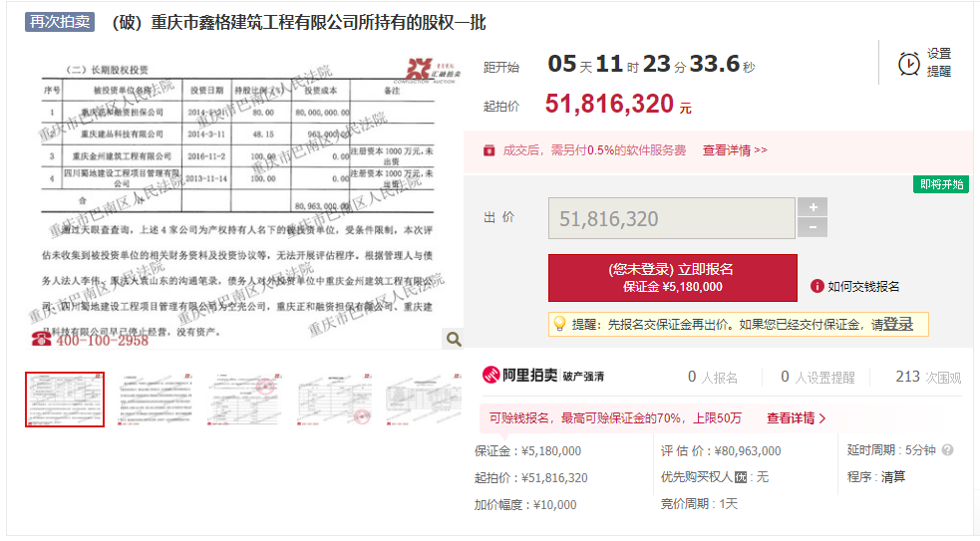Click the bid amount input field
Viewport: 980px width, 541px height.
pos(672,218)
